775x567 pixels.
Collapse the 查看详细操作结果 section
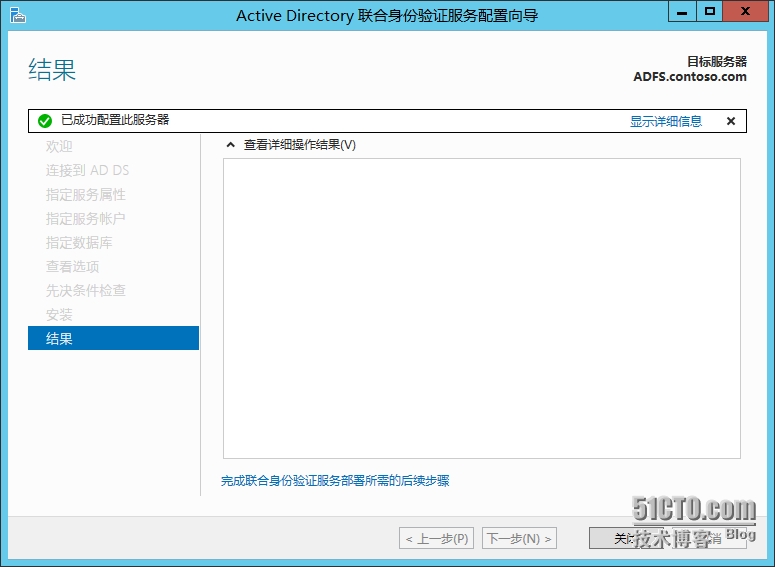click(231, 145)
